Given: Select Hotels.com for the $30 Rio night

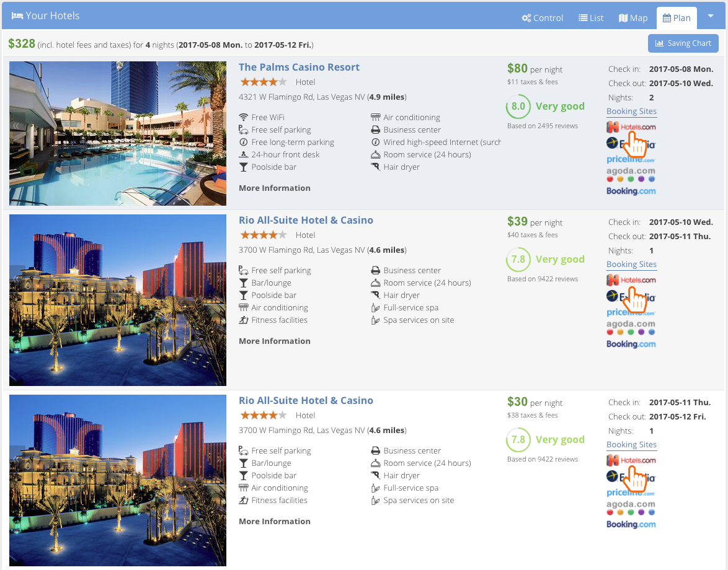Looking at the screenshot, I should click(x=631, y=460).
